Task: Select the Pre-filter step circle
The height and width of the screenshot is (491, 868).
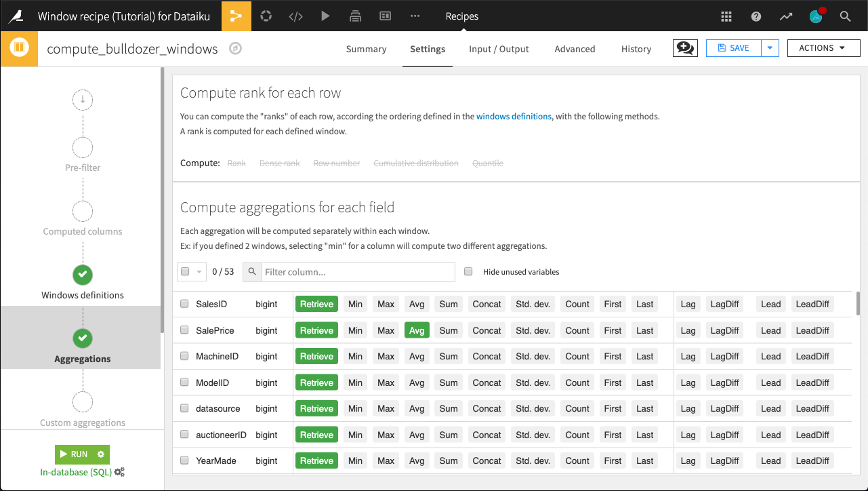Action: coord(83,147)
